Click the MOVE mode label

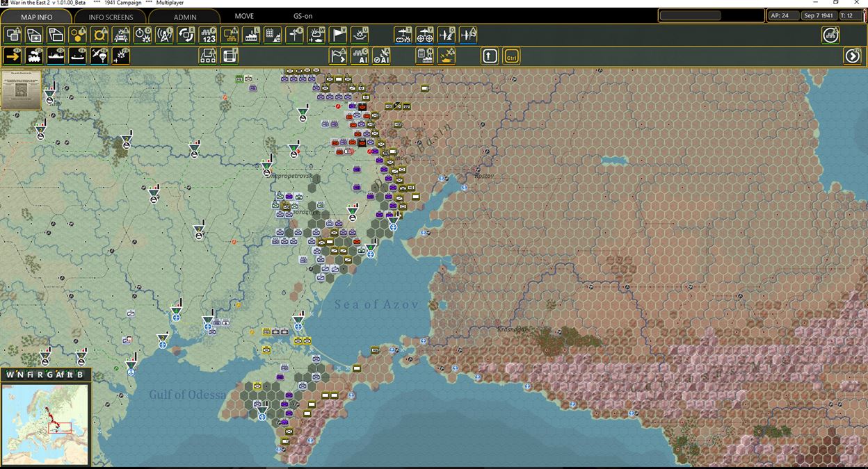(x=244, y=16)
